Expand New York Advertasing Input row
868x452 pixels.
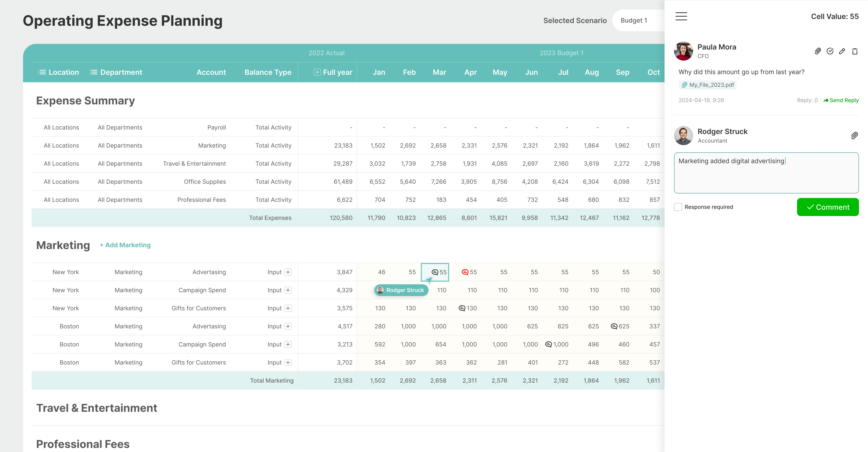tap(288, 272)
